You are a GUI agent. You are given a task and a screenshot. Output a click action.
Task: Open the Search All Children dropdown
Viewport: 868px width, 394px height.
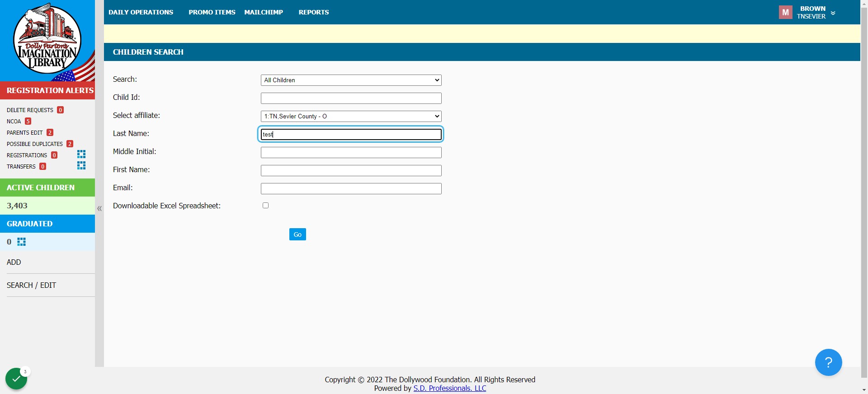point(351,80)
